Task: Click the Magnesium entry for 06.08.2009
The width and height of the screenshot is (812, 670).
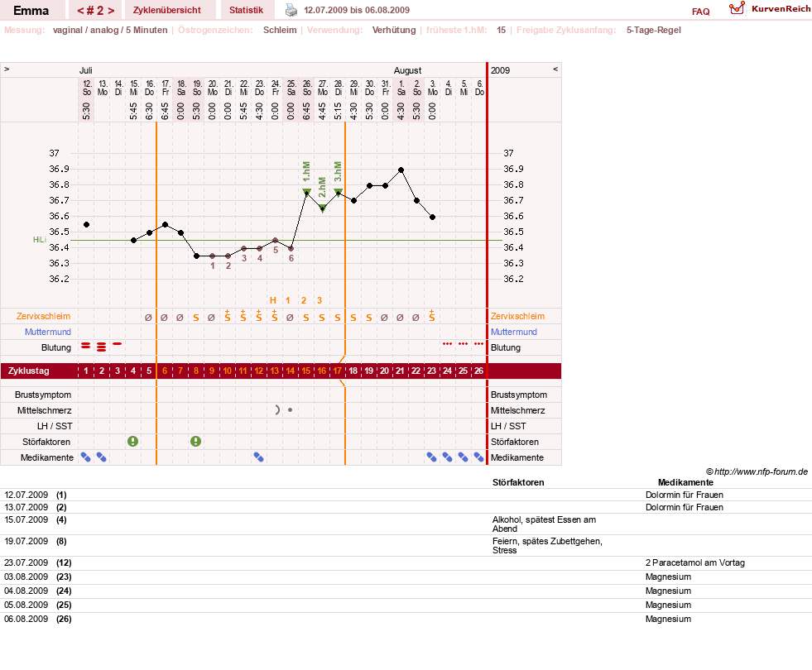Action: click(668, 619)
